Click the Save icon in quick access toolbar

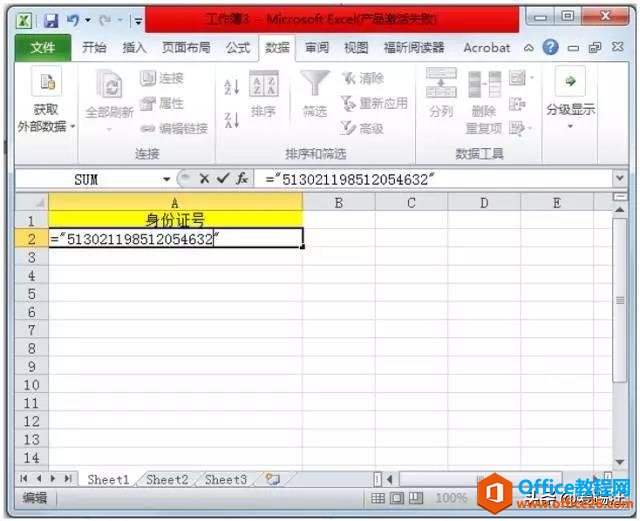[x=51, y=20]
